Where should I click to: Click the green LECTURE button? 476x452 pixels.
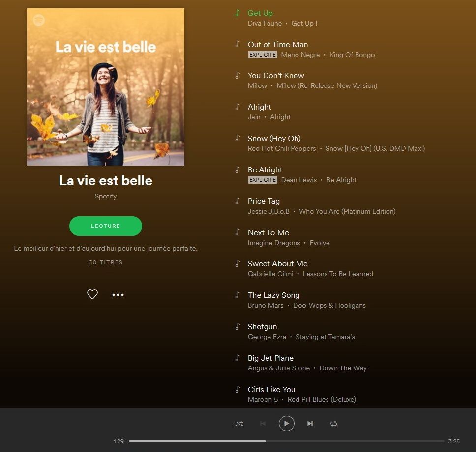click(106, 226)
